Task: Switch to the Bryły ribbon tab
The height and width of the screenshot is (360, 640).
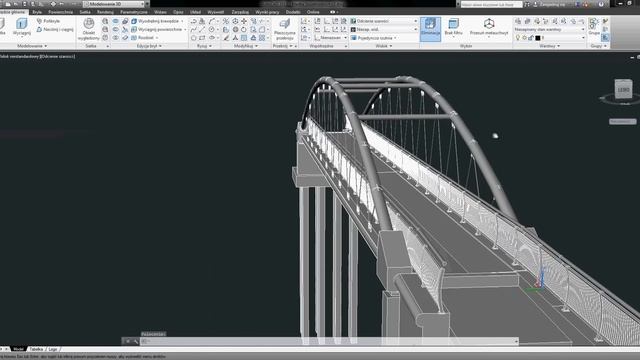Action: pos(37,12)
